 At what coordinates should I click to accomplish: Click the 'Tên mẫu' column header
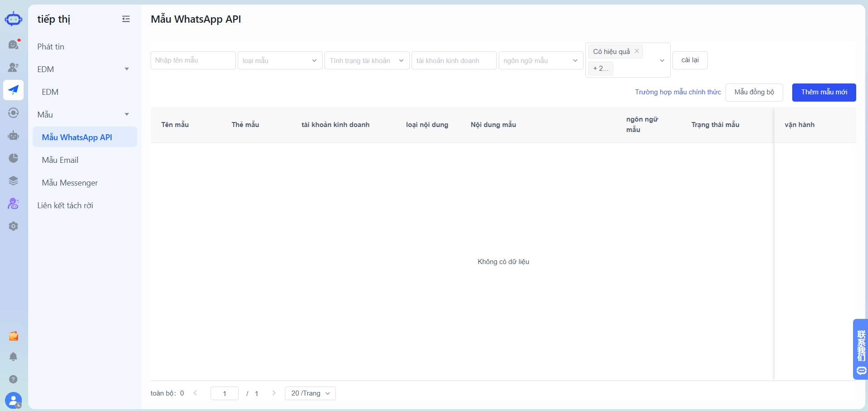click(x=175, y=125)
